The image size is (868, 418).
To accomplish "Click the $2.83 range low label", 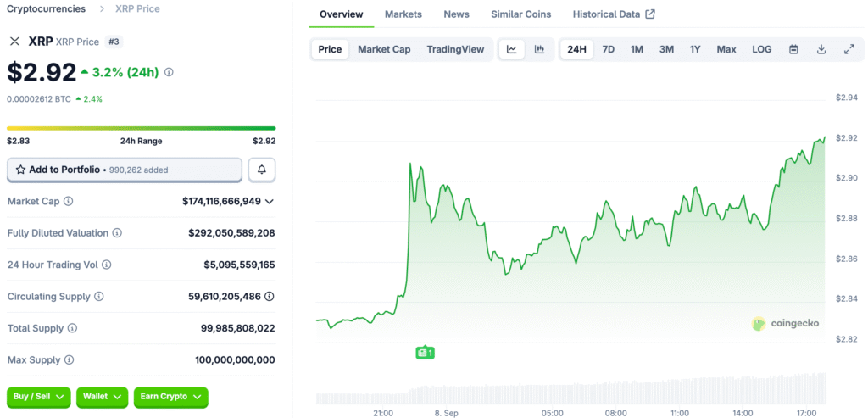I will [19, 142].
